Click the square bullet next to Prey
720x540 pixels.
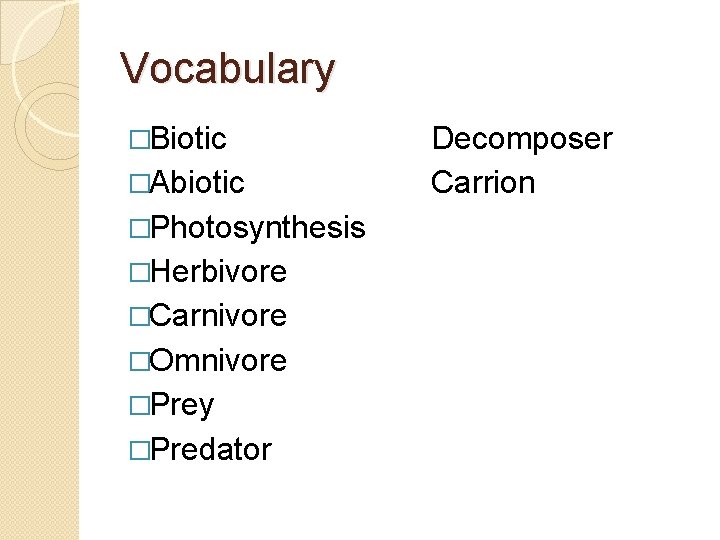[x=140, y=405]
